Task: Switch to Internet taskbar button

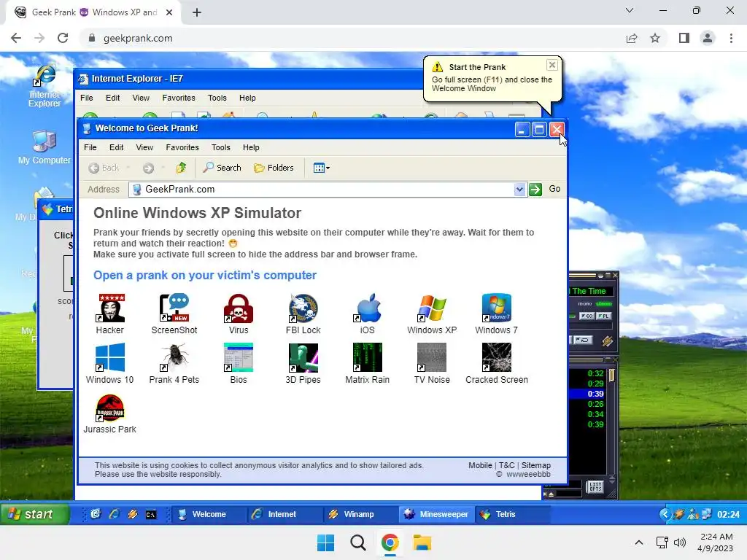Action: (x=284, y=514)
